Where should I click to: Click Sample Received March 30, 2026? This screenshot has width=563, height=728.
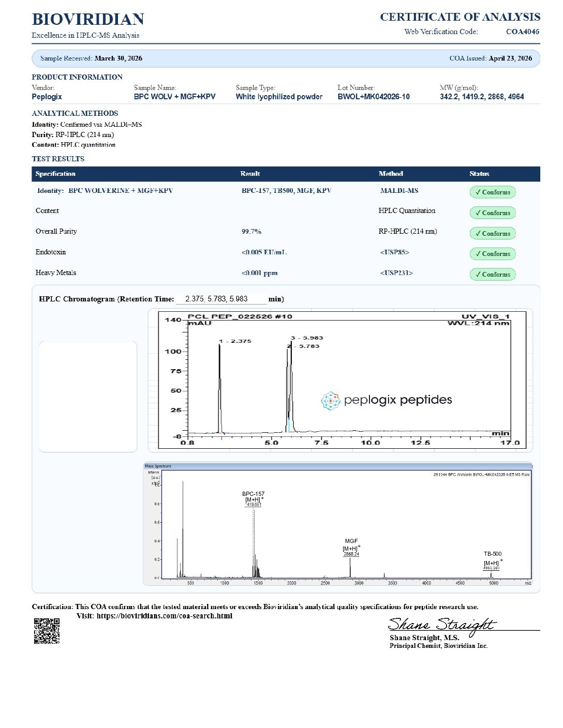click(x=91, y=58)
